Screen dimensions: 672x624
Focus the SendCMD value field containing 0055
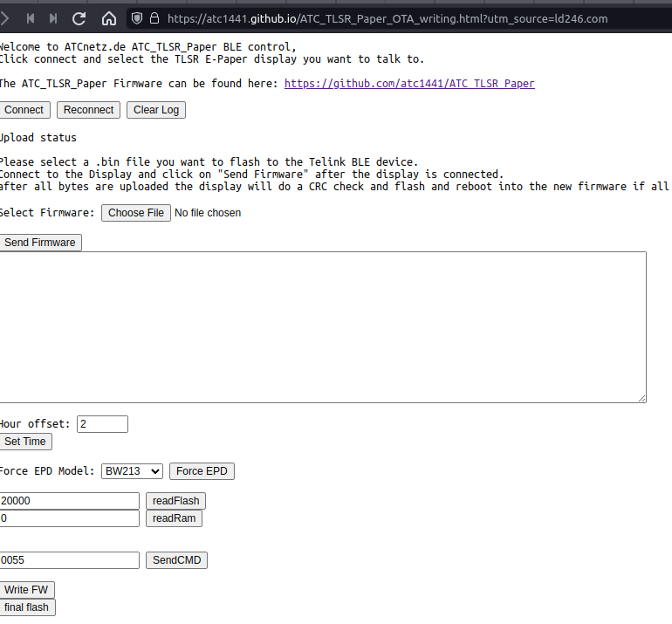[x=70, y=560]
